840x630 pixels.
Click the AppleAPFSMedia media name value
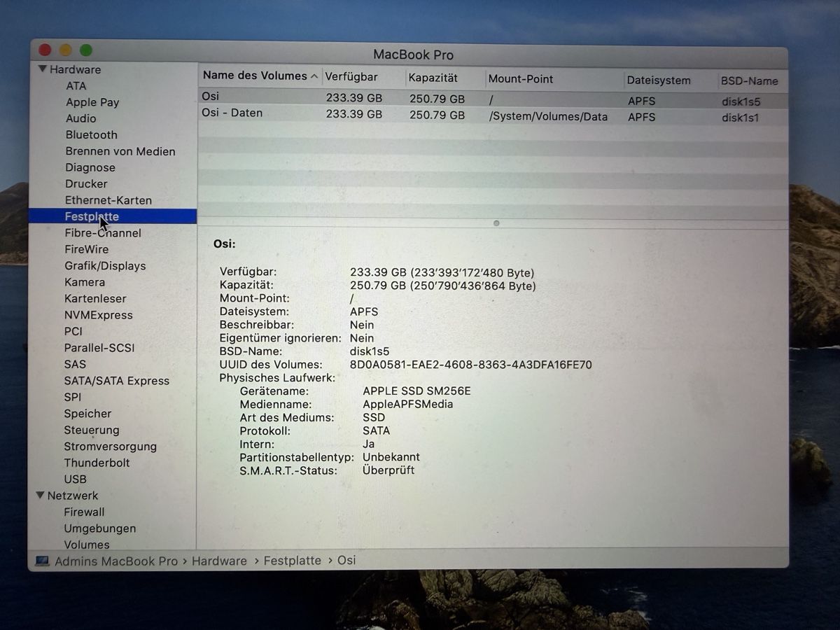click(x=407, y=405)
